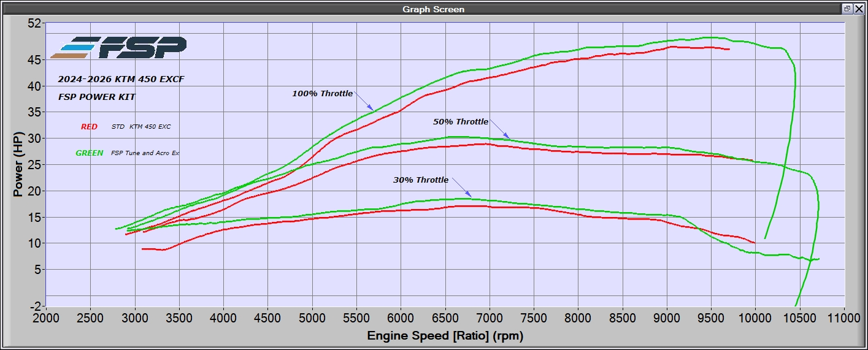Image resolution: width=868 pixels, height=350 pixels.
Task: Click the 9500 rpm axis tick label
Action: (712, 319)
